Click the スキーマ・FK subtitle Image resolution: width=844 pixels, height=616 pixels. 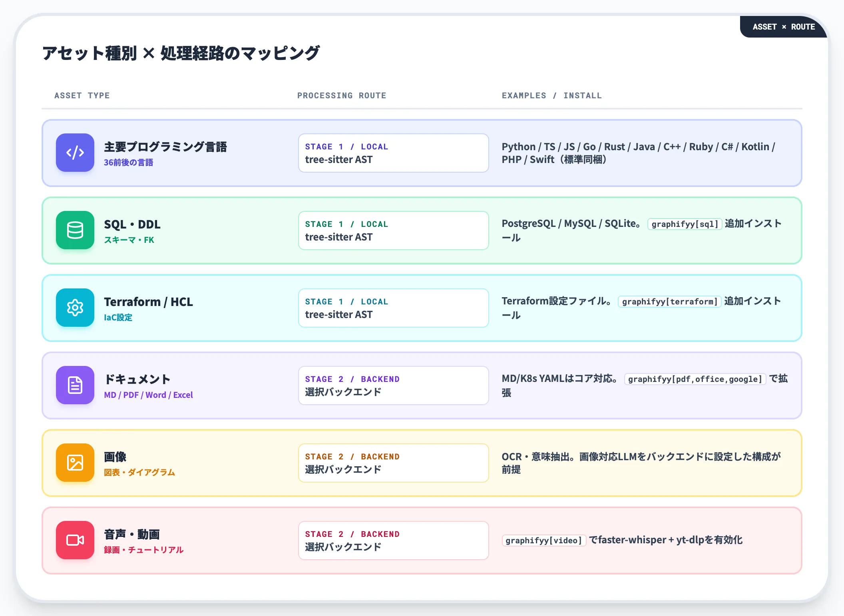coord(129,240)
